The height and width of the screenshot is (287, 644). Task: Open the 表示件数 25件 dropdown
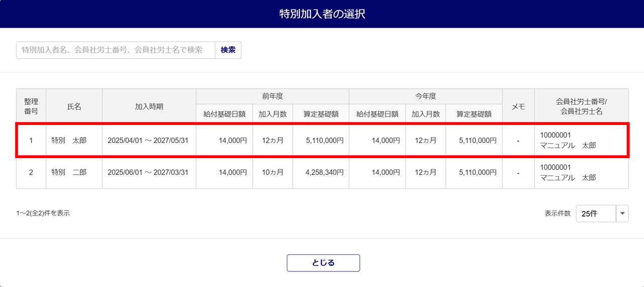pos(596,213)
